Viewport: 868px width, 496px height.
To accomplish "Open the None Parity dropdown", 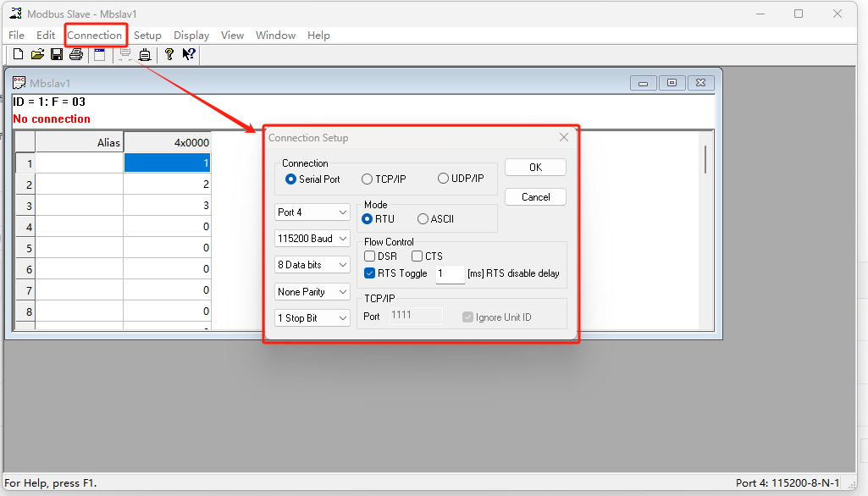I will (312, 292).
